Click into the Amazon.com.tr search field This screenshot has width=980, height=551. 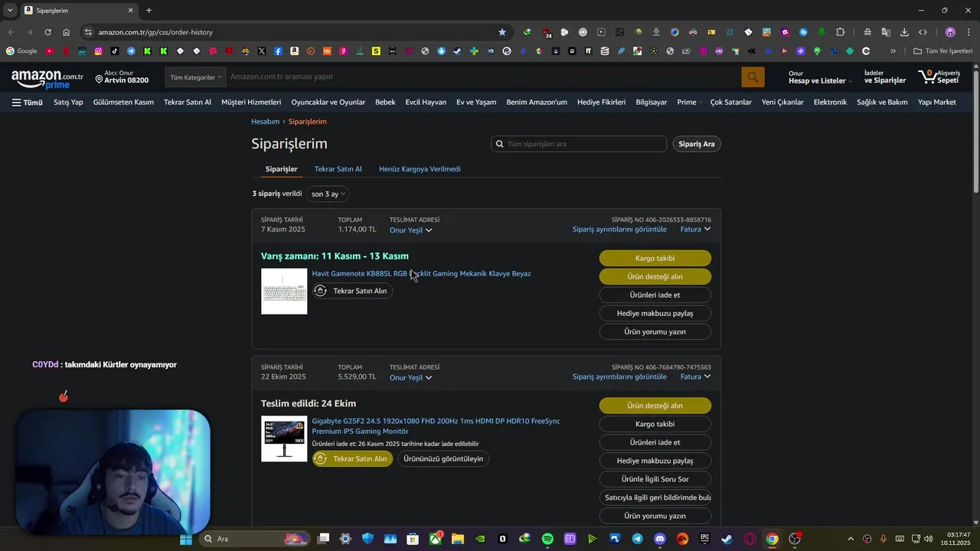[x=482, y=77]
